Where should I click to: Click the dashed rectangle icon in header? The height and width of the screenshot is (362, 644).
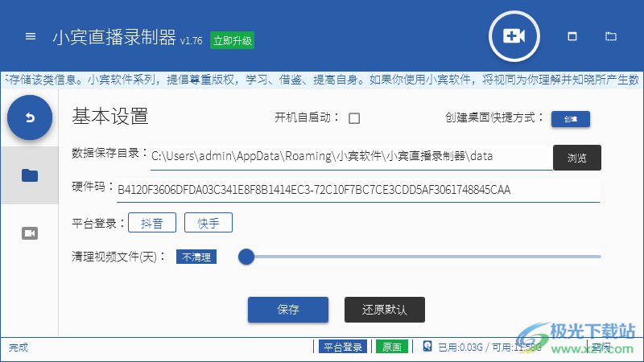[611, 36]
